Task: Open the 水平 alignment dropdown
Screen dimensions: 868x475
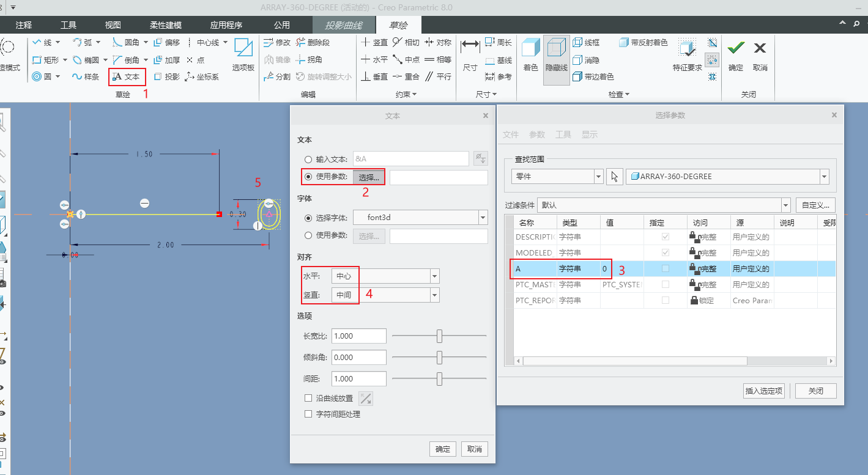Action: click(435, 276)
